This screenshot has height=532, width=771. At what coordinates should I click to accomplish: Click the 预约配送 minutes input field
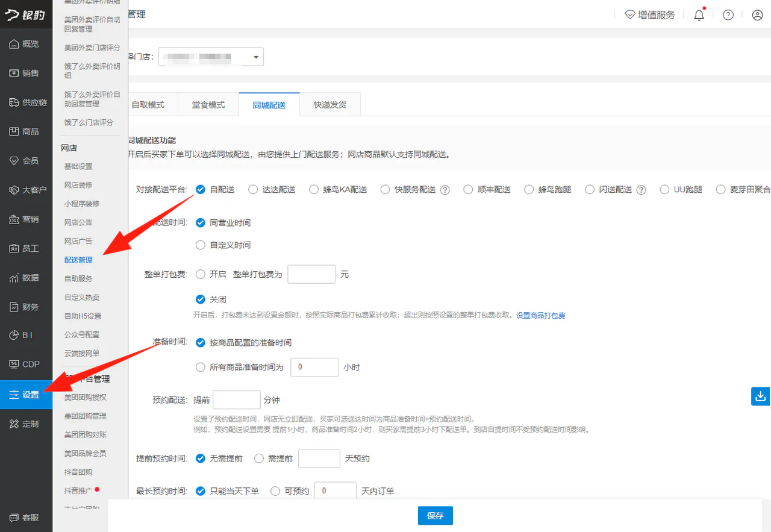click(237, 400)
